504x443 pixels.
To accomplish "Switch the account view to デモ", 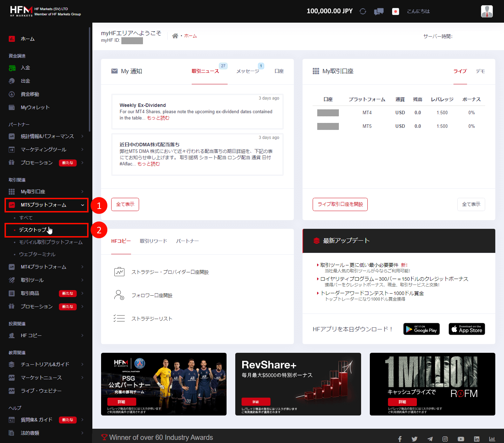I will tap(480, 71).
